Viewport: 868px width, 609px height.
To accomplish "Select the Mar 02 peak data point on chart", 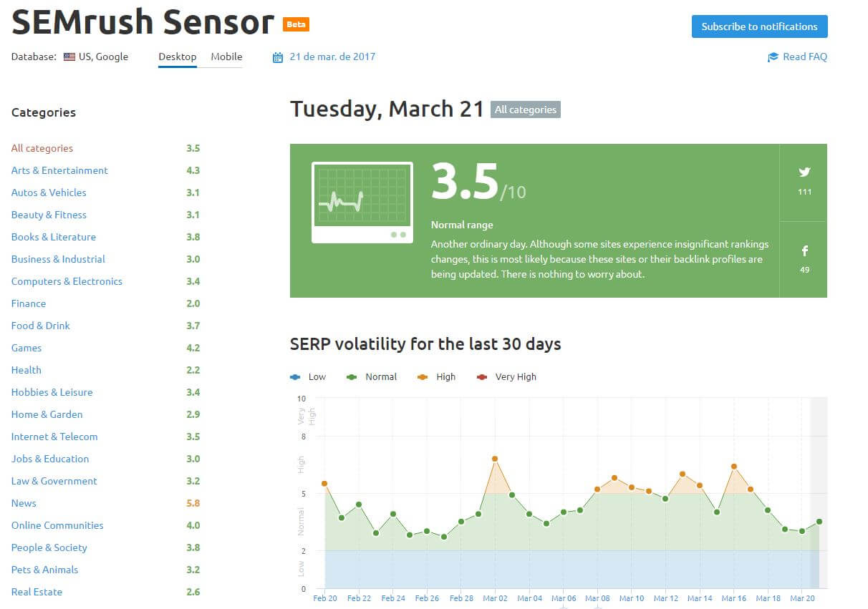I will click(x=495, y=458).
